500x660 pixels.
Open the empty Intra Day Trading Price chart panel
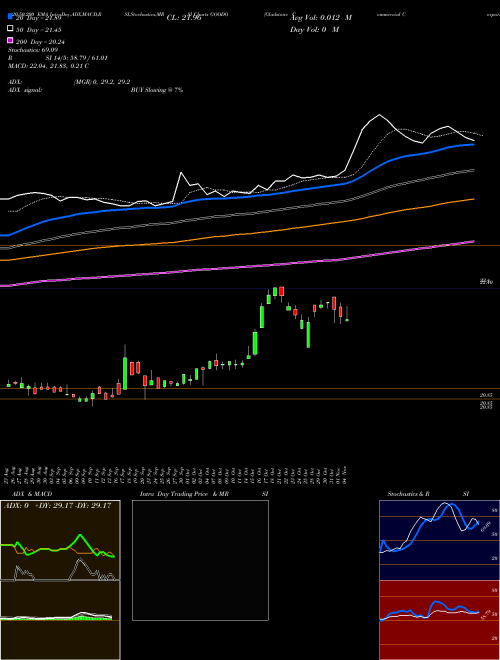[x=200, y=560]
